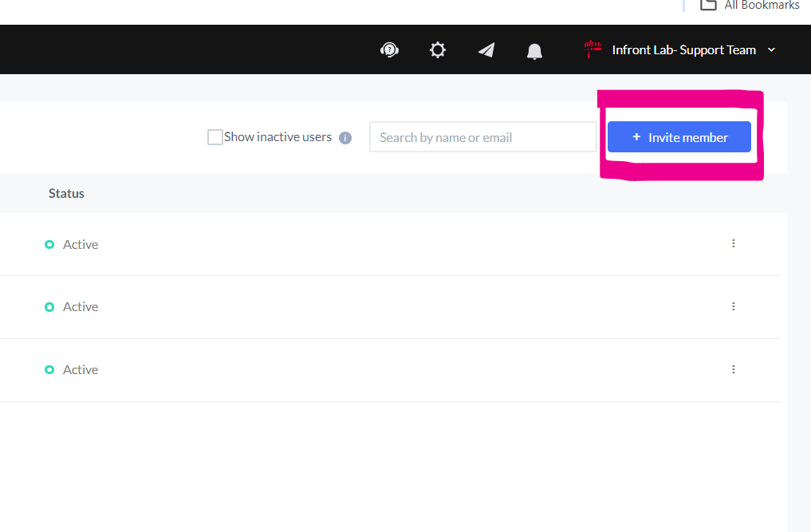The width and height of the screenshot is (811, 532).
Task: Open the second member's three-dot actions menu
Action: pos(733,306)
